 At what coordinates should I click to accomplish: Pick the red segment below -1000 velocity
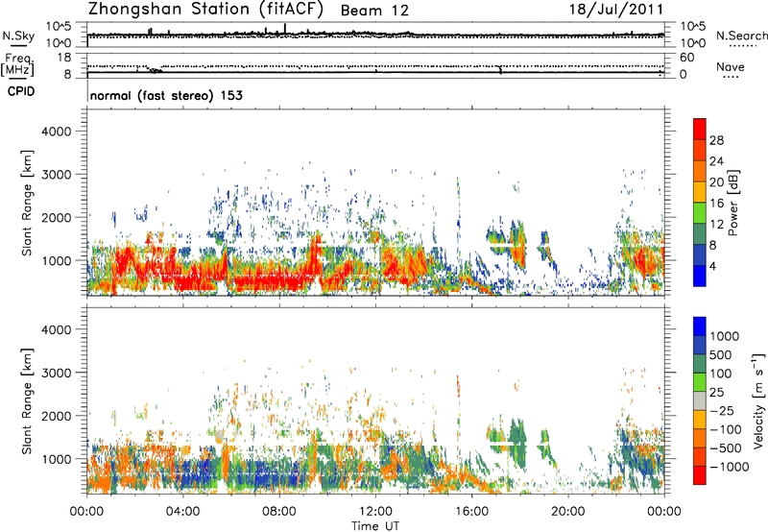(x=700, y=475)
